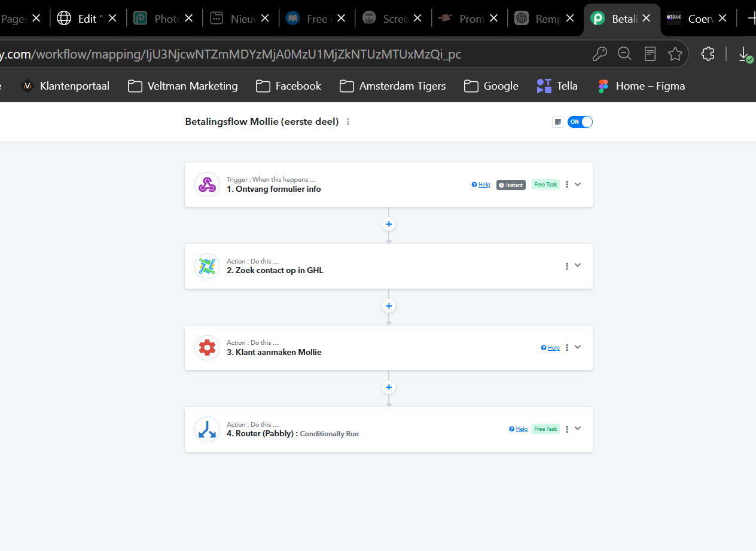Add step below Ontvang formulier info
The width and height of the screenshot is (756, 551).
(389, 224)
